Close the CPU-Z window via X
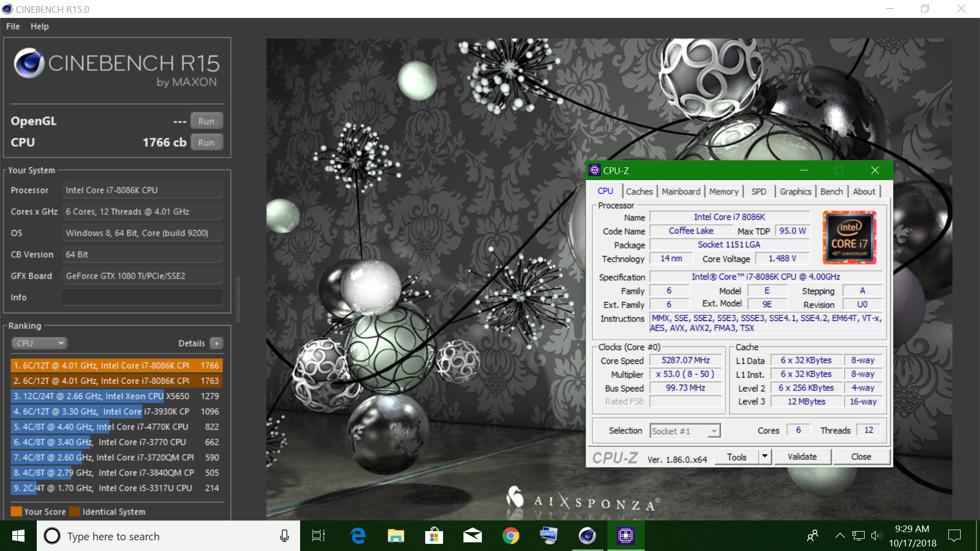This screenshot has width=980, height=551. 875,170
